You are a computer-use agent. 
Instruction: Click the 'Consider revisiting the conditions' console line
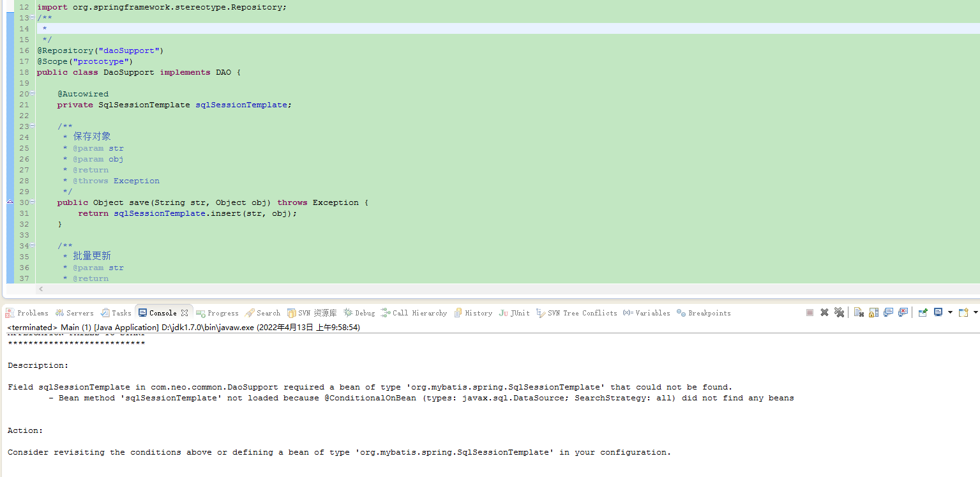(x=340, y=452)
